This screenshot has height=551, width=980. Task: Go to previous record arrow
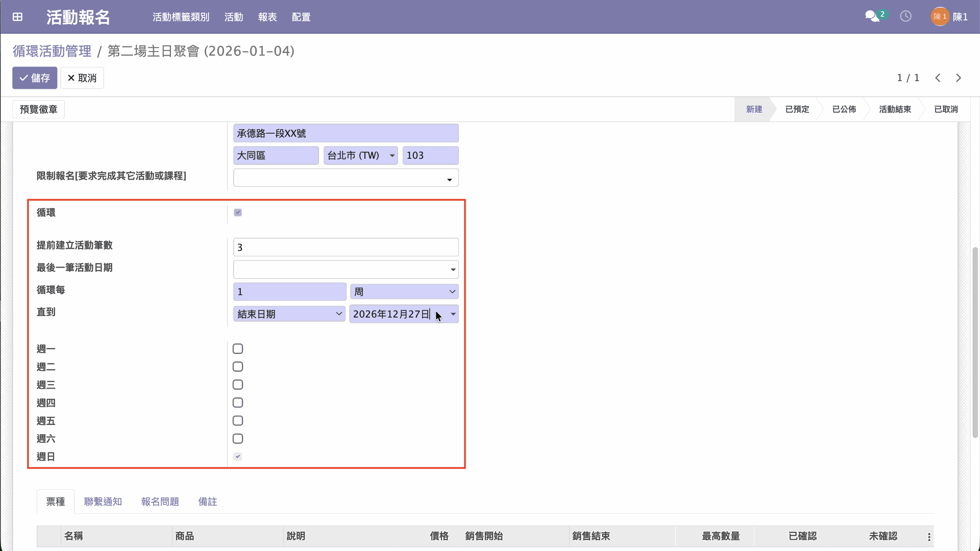pyautogui.click(x=938, y=78)
